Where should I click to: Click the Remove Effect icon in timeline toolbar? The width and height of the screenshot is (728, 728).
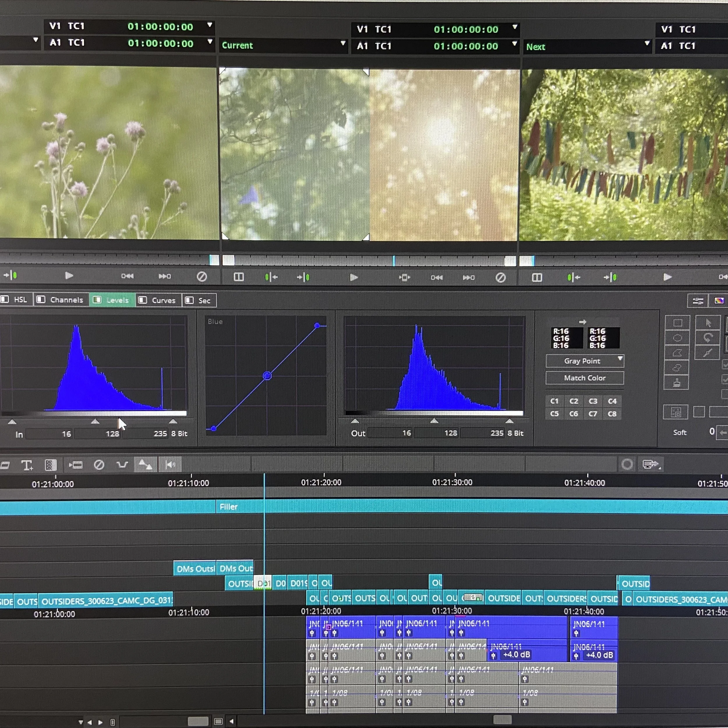point(99,465)
